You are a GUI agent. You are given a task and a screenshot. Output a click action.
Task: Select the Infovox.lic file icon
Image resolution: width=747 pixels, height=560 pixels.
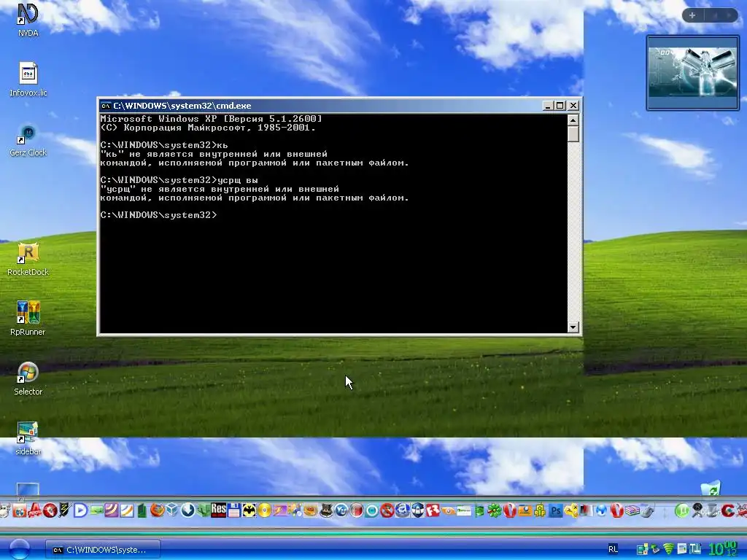point(28,79)
